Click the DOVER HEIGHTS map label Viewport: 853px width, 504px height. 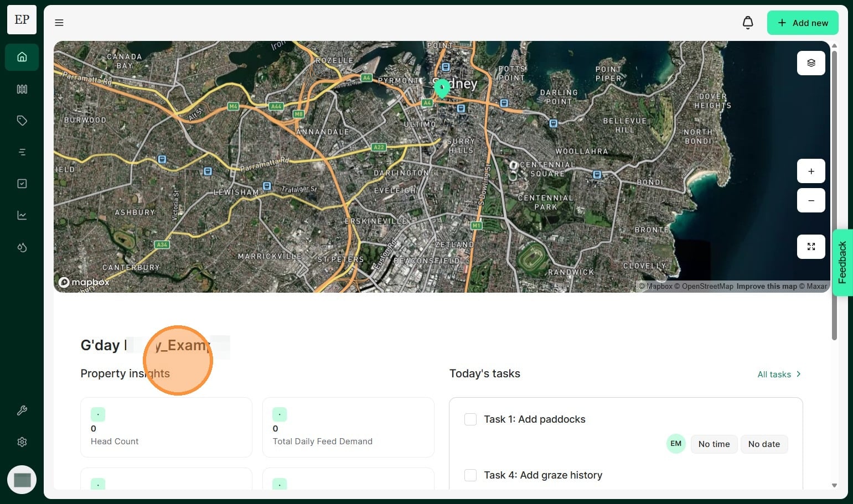click(x=713, y=101)
